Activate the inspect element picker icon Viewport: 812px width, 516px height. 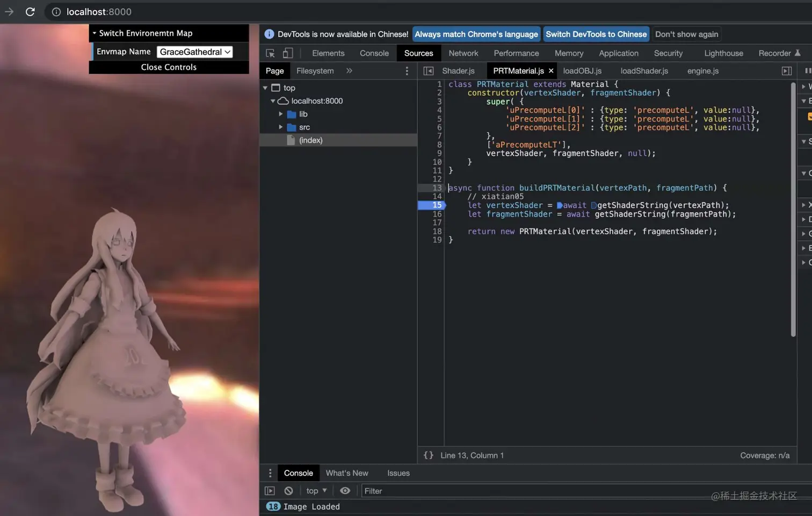(x=270, y=53)
